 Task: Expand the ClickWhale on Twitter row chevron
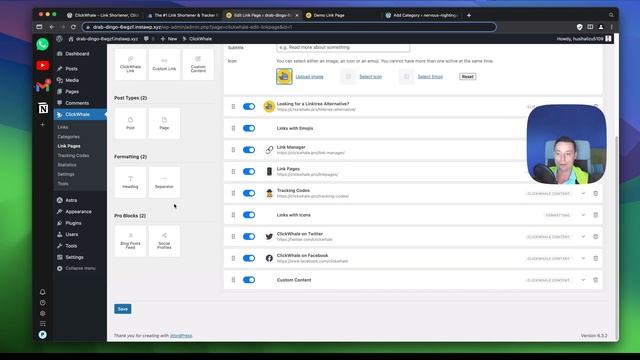click(x=583, y=237)
